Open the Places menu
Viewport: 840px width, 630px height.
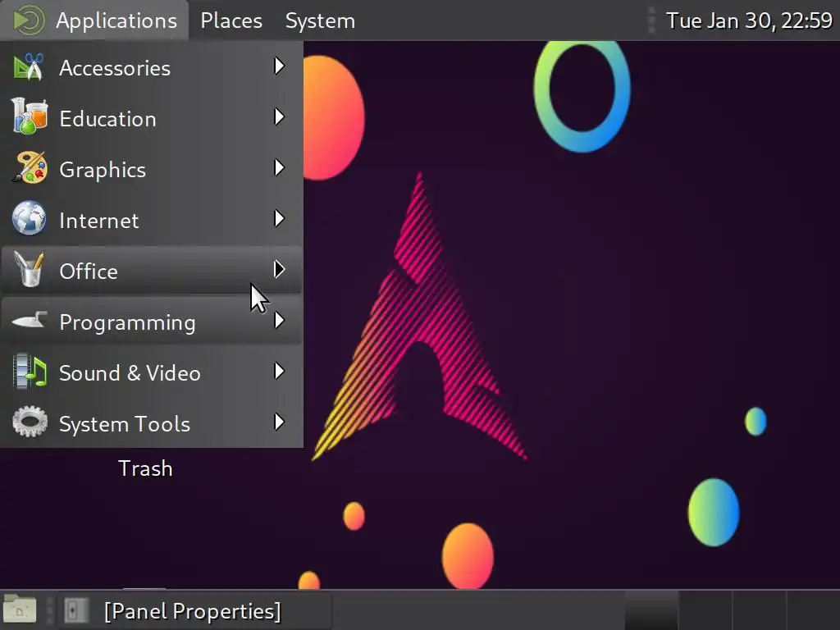[231, 21]
